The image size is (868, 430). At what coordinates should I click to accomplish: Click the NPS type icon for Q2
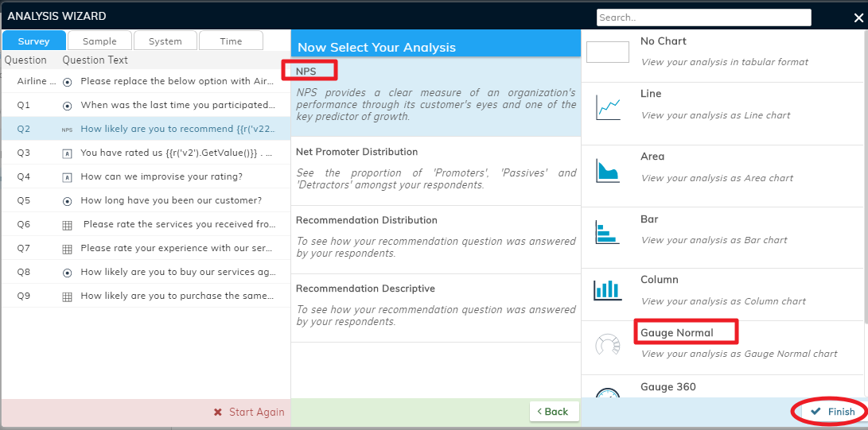(x=67, y=130)
